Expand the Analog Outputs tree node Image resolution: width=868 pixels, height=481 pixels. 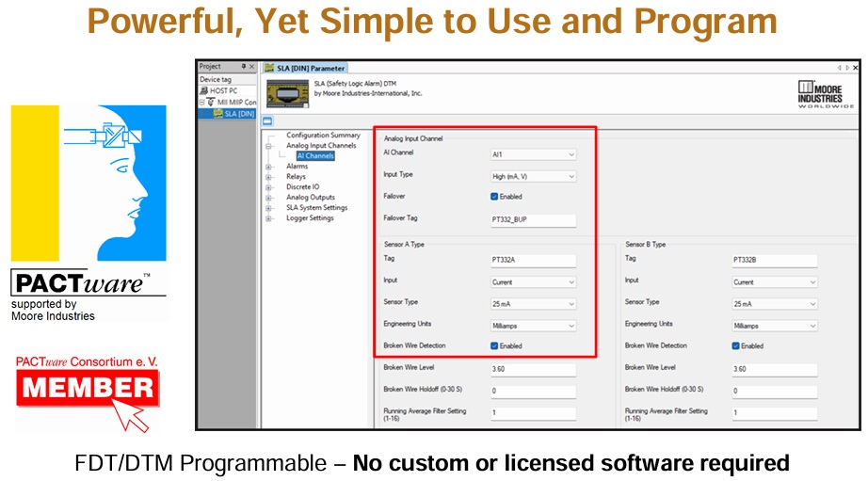[x=269, y=198]
